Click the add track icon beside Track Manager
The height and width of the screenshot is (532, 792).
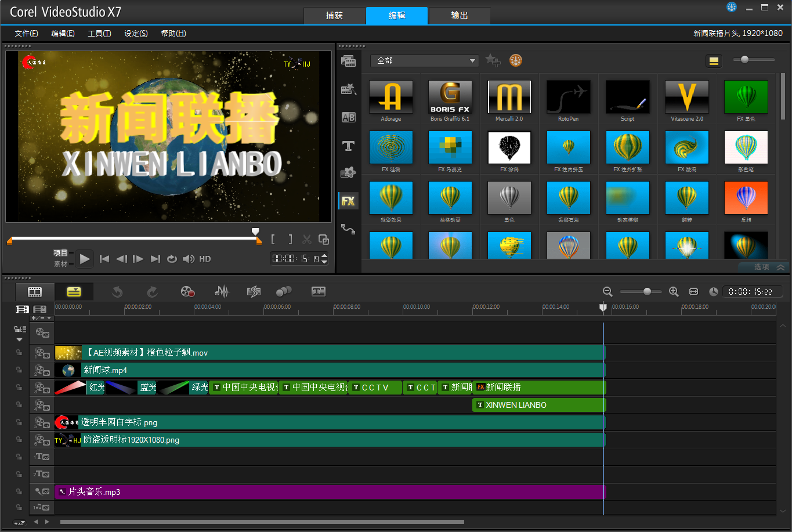point(40,309)
